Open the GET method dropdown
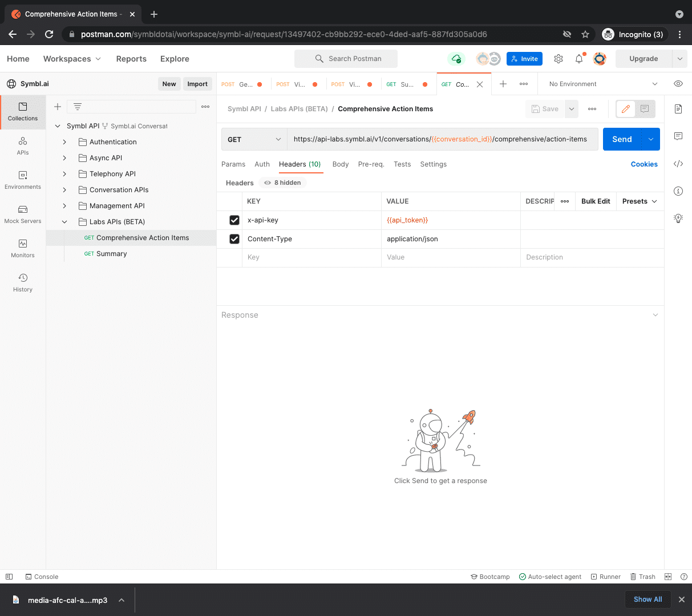The width and height of the screenshot is (692, 616). (254, 139)
